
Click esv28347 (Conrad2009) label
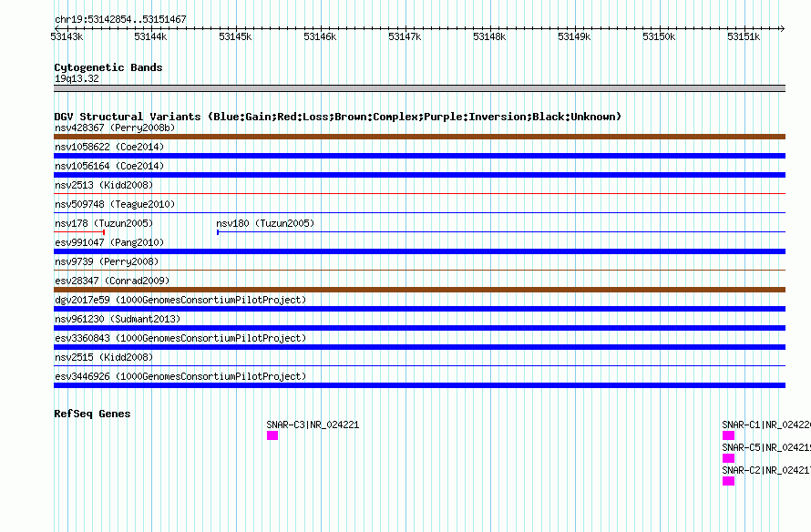tap(112, 281)
